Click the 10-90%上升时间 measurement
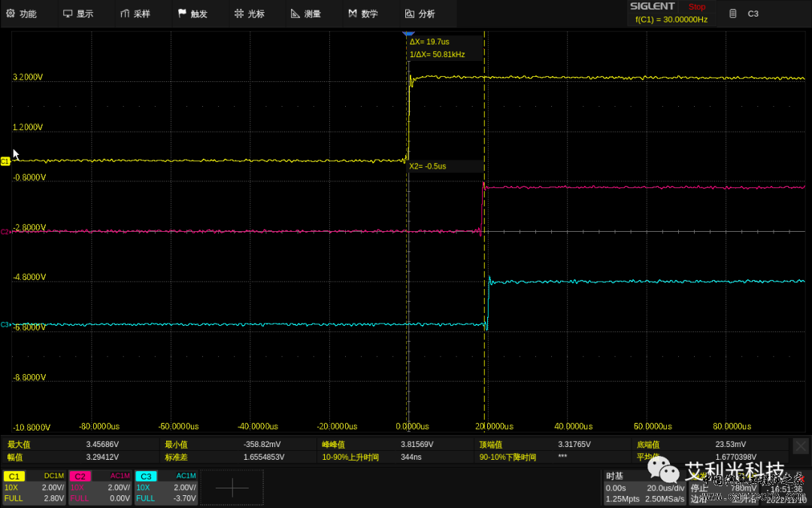 tap(350, 457)
